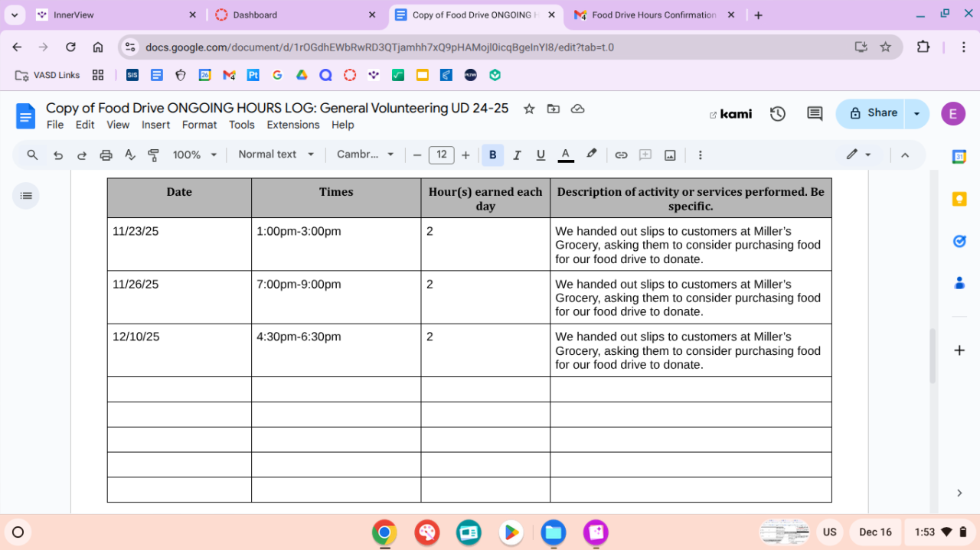Open Google Tasks side panel

[x=959, y=241]
